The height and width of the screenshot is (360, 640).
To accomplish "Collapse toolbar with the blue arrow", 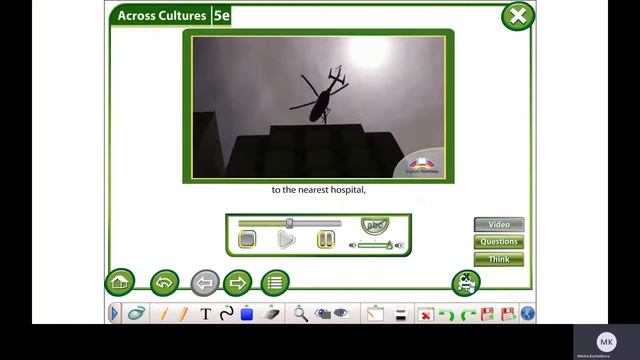I will tap(115, 313).
